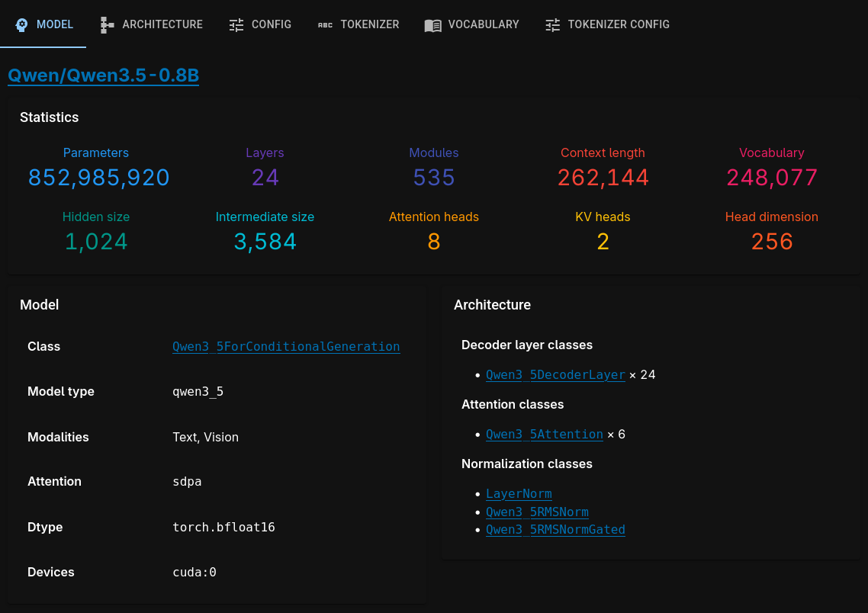Click the Attention heads value 8

click(x=434, y=242)
